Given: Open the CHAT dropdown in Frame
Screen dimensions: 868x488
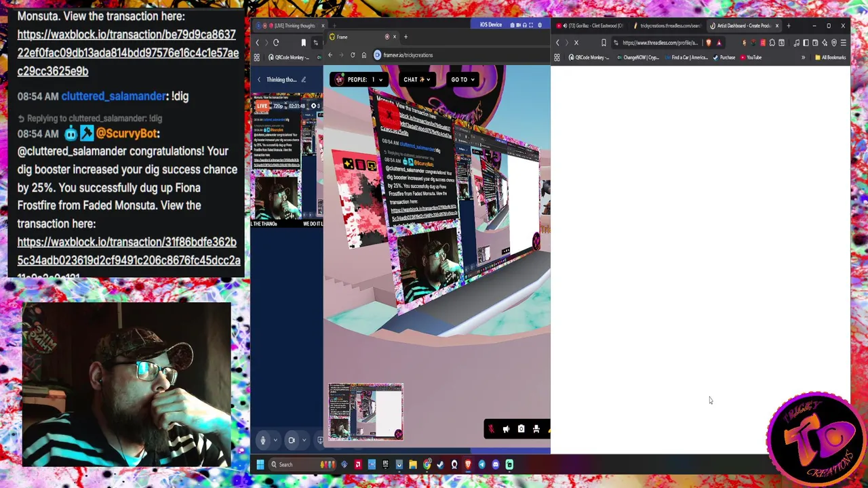Looking at the screenshot, I should point(417,79).
